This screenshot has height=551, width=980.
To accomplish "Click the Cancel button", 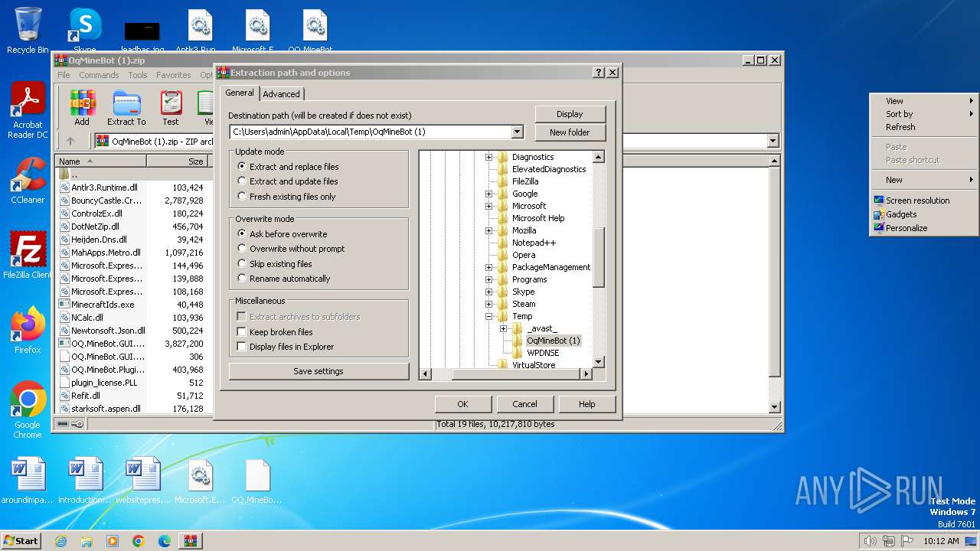I will [x=524, y=404].
